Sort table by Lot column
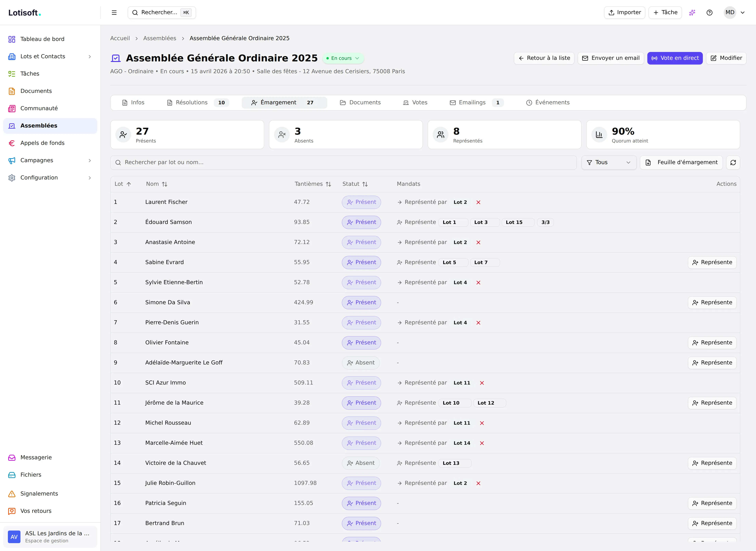 (122, 184)
